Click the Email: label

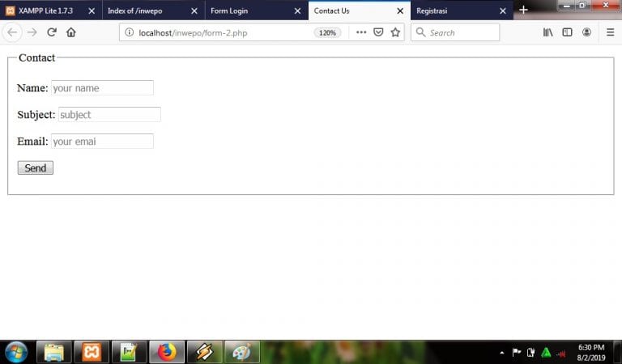(32, 142)
